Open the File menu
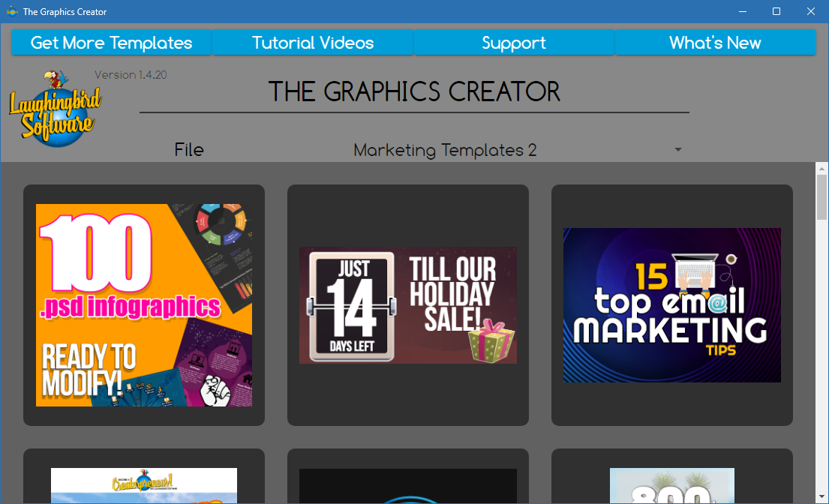Viewport: 829px width, 504px height. tap(188, 149)
